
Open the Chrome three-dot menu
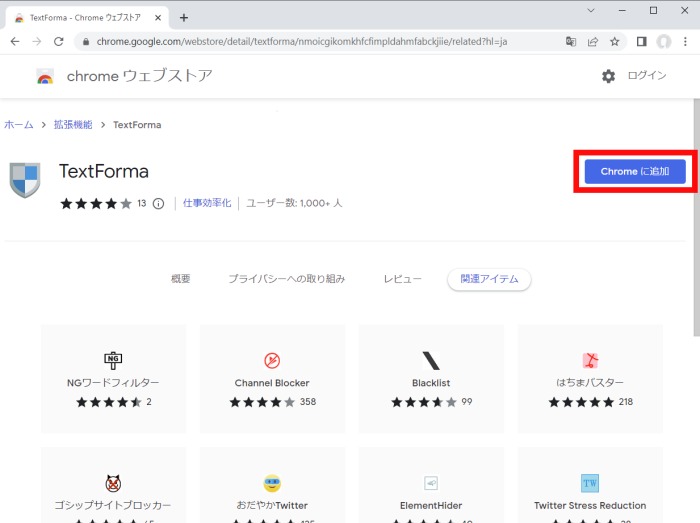[x=685, y=42]
